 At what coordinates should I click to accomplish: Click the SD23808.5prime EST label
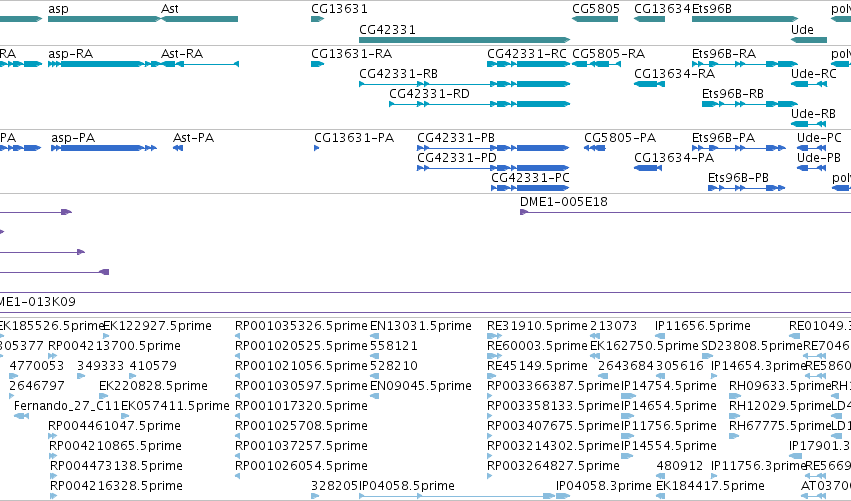(x=752, y=346)
